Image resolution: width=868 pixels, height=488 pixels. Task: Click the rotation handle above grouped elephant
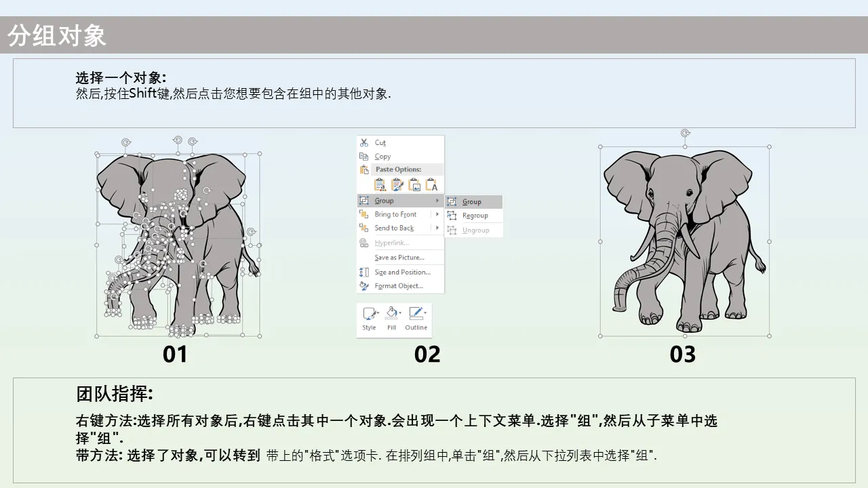click(x=685, y=134)
